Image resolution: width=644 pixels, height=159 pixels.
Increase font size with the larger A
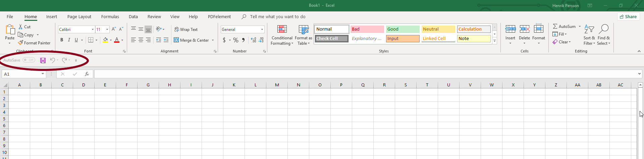114,29
